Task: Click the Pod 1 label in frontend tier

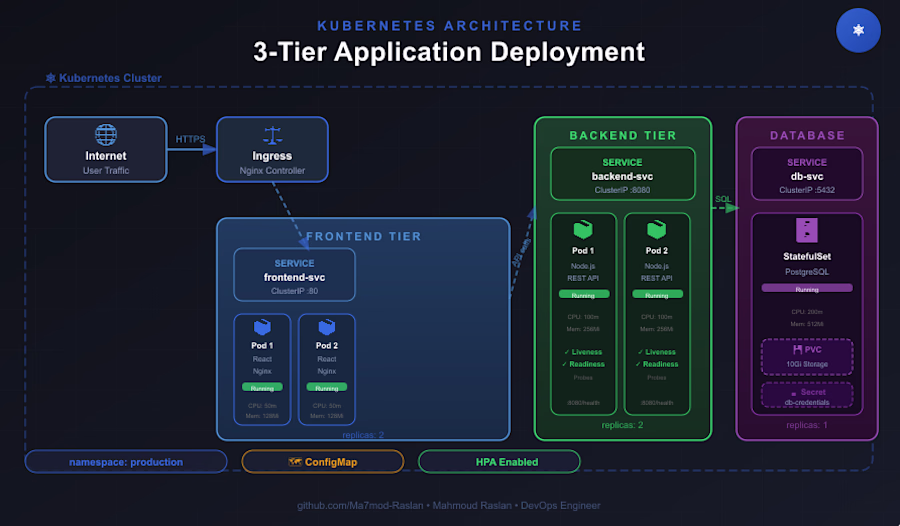Action: tap(262, 346)
